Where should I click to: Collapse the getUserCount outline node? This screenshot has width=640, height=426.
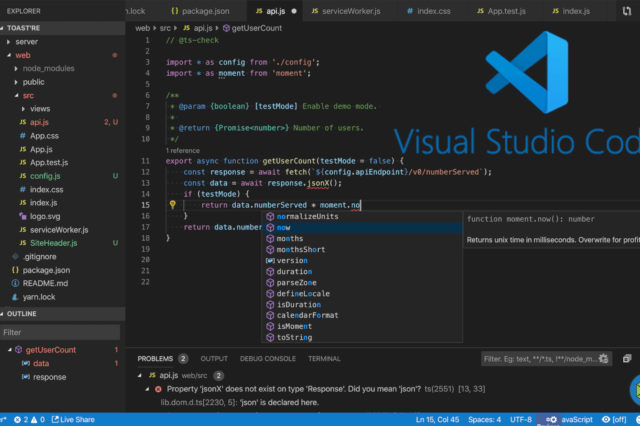tap(8, 350)
